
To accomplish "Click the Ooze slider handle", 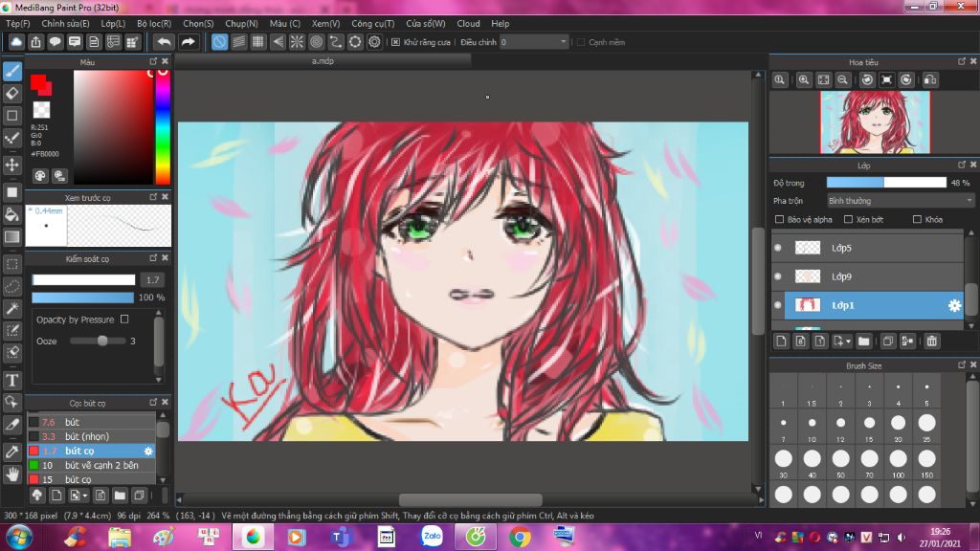I will (x=102, y=342).
